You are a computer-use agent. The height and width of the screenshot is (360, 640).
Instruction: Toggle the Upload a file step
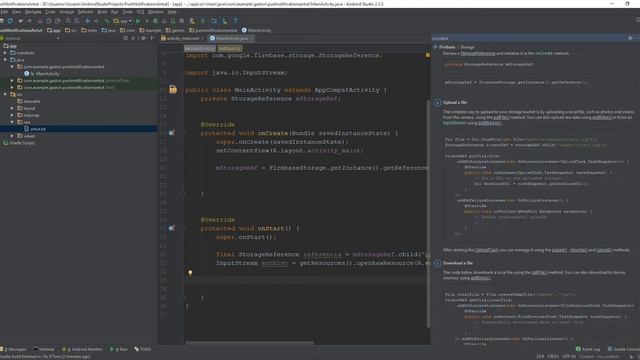(437, 102)
